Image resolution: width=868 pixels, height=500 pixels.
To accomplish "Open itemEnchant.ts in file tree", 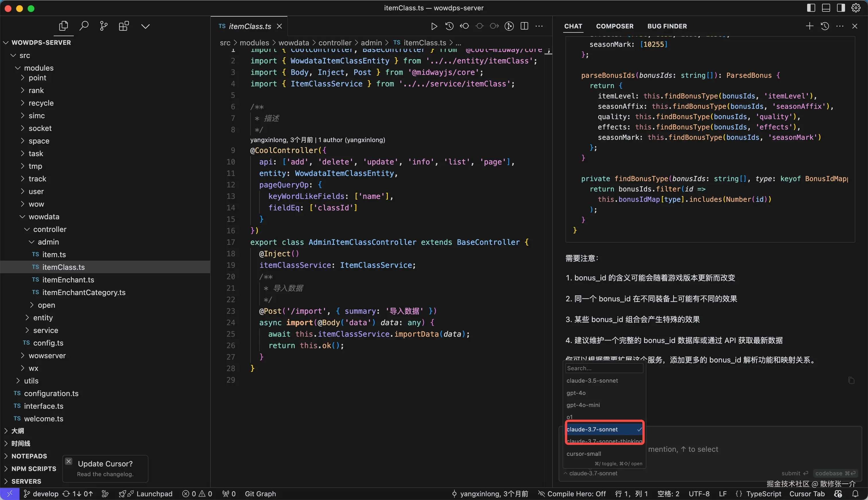I will coord(68,280).
